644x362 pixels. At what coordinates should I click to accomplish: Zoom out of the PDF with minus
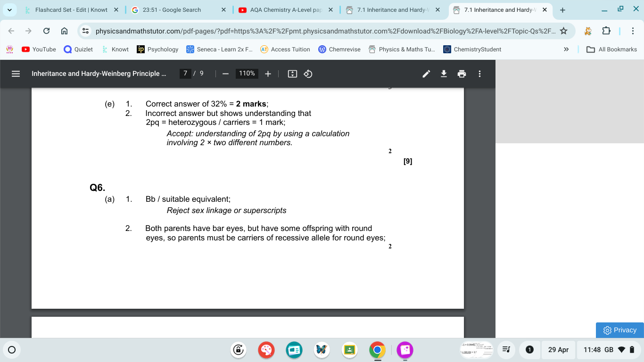(225, 74)
